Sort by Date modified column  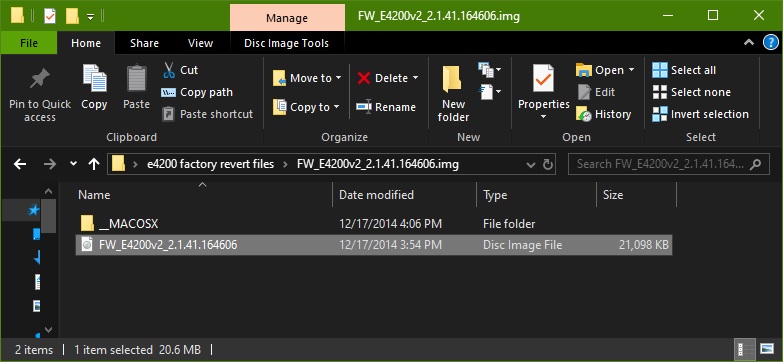pos(404,195)
